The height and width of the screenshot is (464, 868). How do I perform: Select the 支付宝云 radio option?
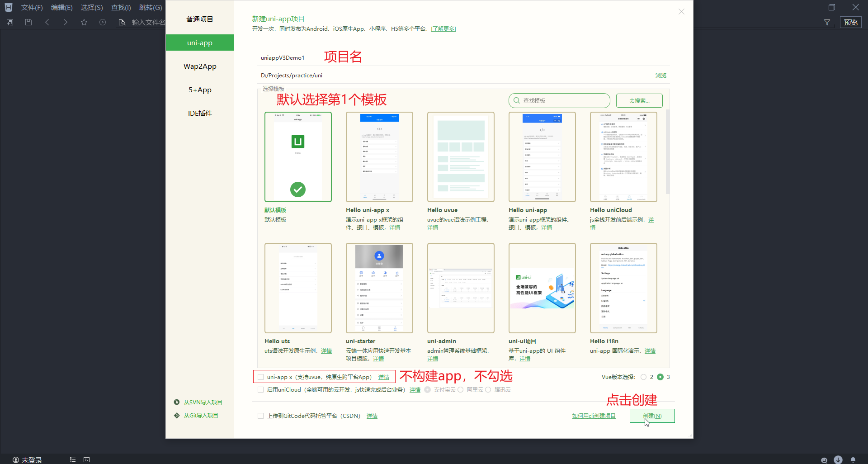(427, 389)
